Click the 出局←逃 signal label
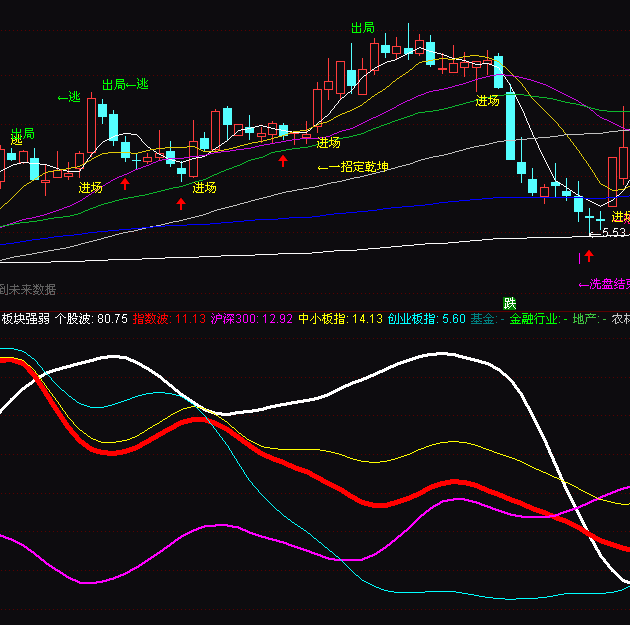 point(125,85)
